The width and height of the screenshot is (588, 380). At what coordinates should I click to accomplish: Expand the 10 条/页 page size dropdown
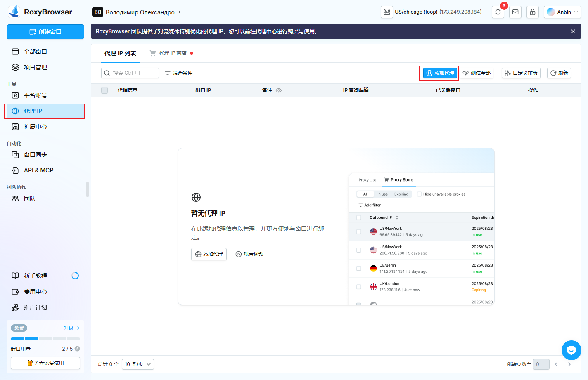[138, 364]
